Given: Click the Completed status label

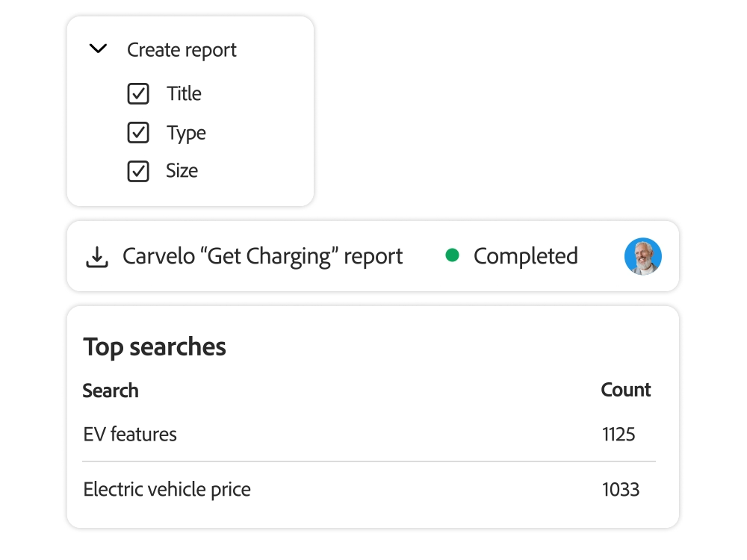Looking at the screenshot, I should tap(525, 256).
